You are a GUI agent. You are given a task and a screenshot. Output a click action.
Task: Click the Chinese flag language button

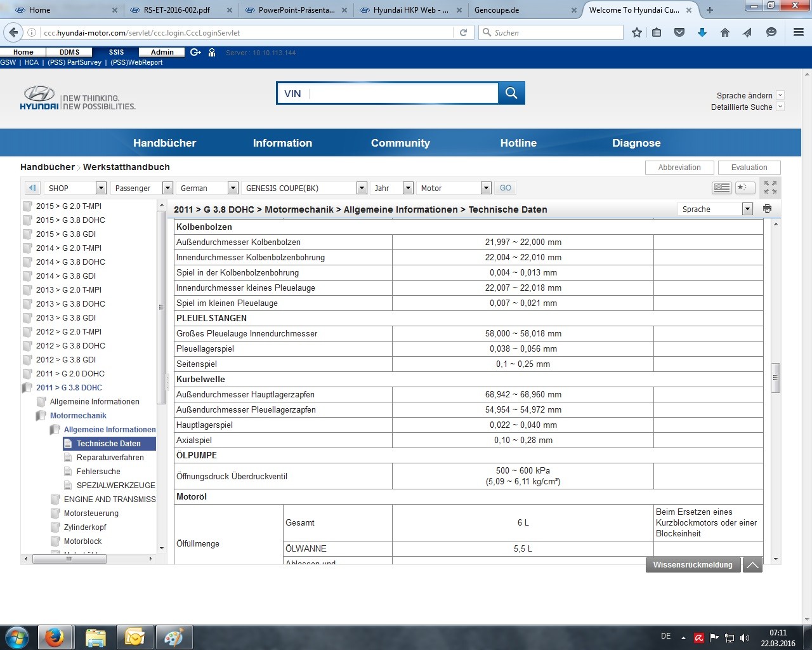(x=745, y=188)
